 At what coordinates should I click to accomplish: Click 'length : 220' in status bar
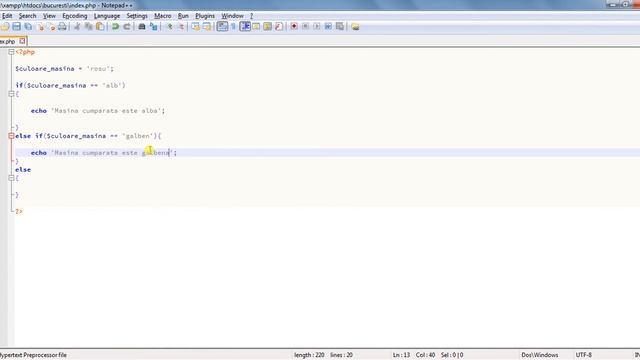point(309,355)
